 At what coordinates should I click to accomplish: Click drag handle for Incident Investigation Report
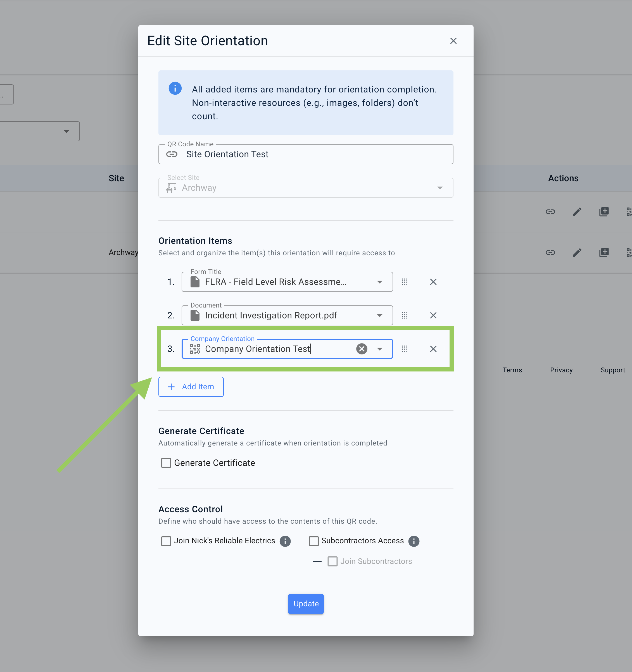point(404,315)
